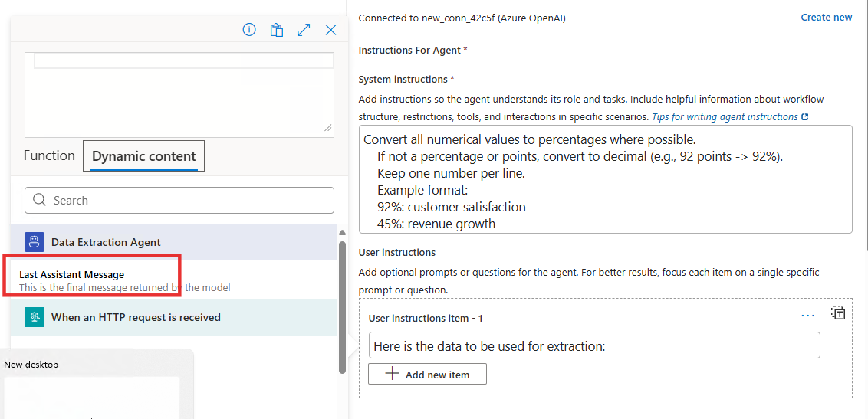Switch to the Function tab
This screenshot has width=868, height=419.
click(49, 156)
